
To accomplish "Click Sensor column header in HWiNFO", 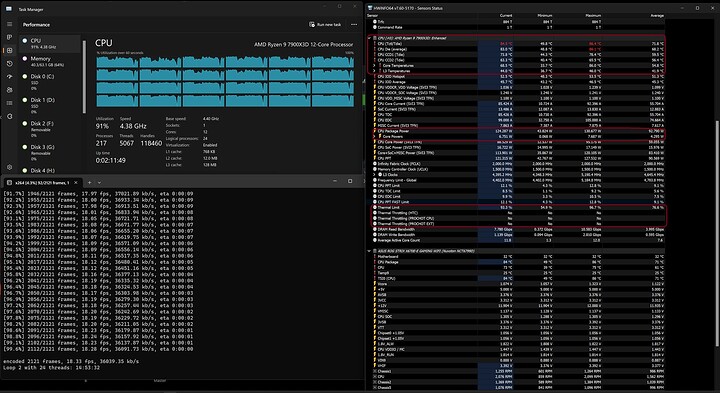I will (372, 16).
